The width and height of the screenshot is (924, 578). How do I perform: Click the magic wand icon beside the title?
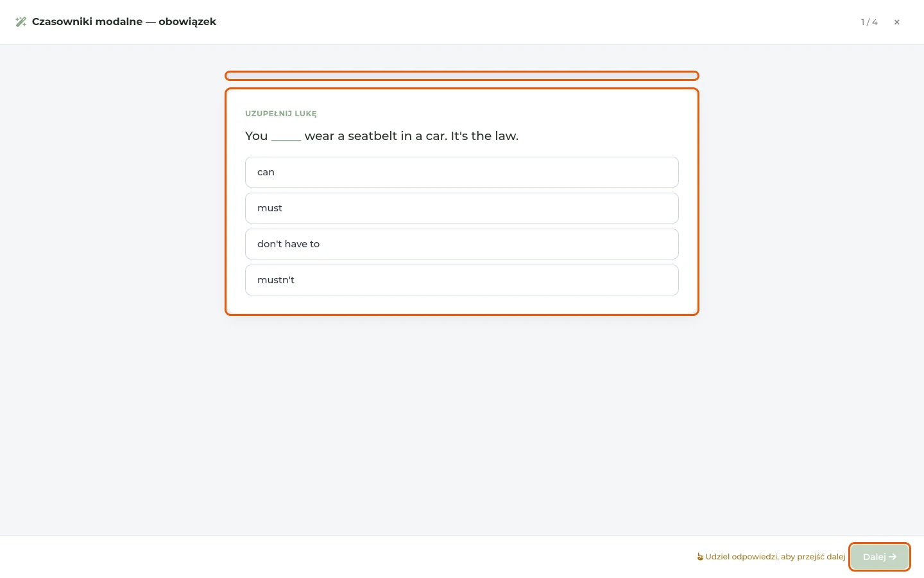[x=21, y=22]
